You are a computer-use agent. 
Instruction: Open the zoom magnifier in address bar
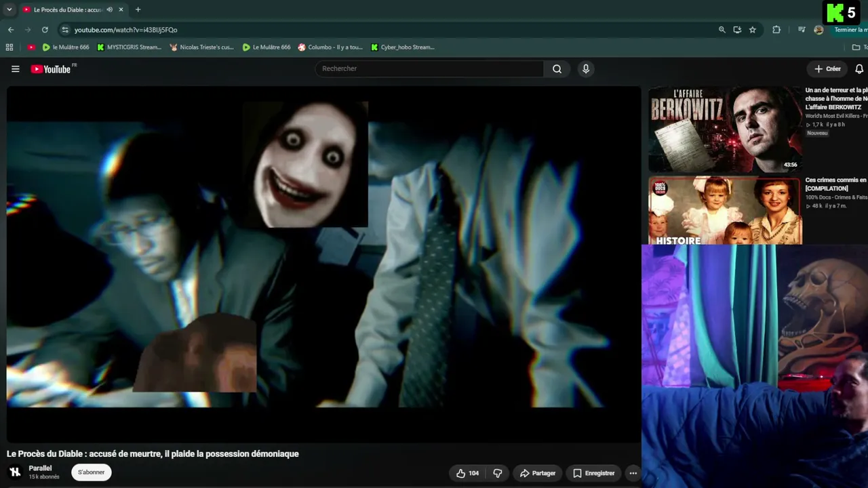pyautogui.click(x=722, y=30)
